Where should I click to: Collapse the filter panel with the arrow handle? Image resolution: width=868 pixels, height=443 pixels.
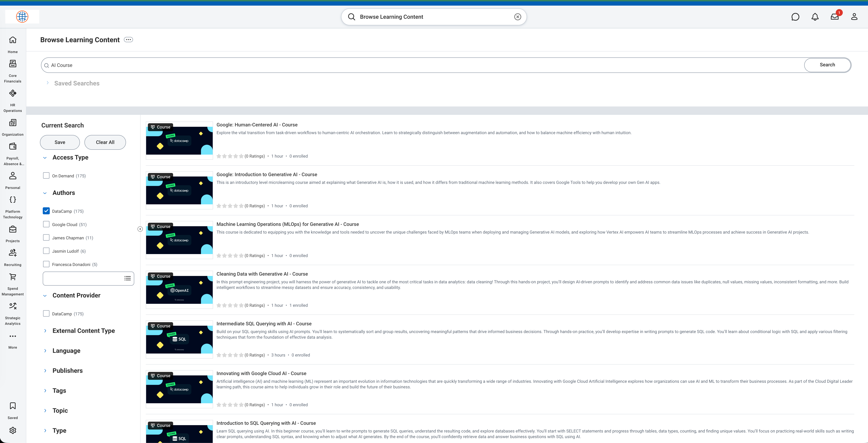(x=140, y=229)
